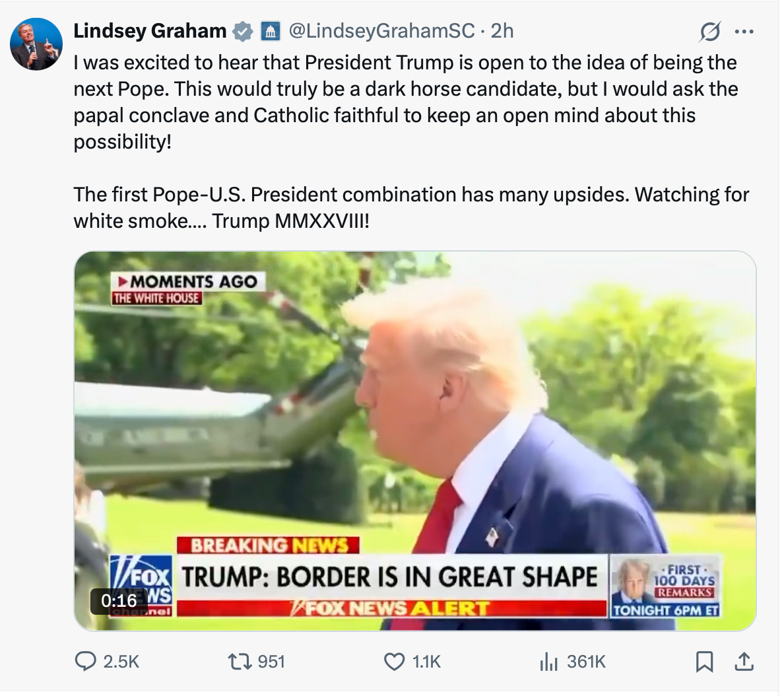Click the 1.1K likes count
Image resolution: width=784 pixels, height=696 pixels.
(x=426, y=662)
